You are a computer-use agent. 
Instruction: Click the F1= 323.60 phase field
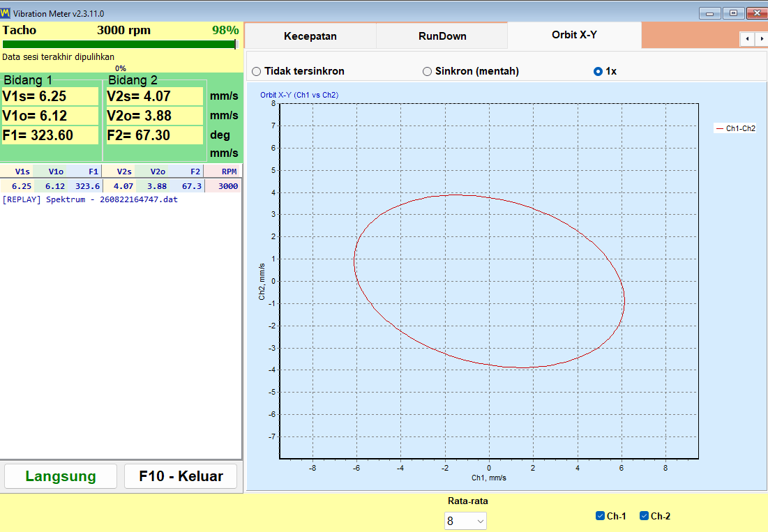pyautogui.click(x=50, y=135)
